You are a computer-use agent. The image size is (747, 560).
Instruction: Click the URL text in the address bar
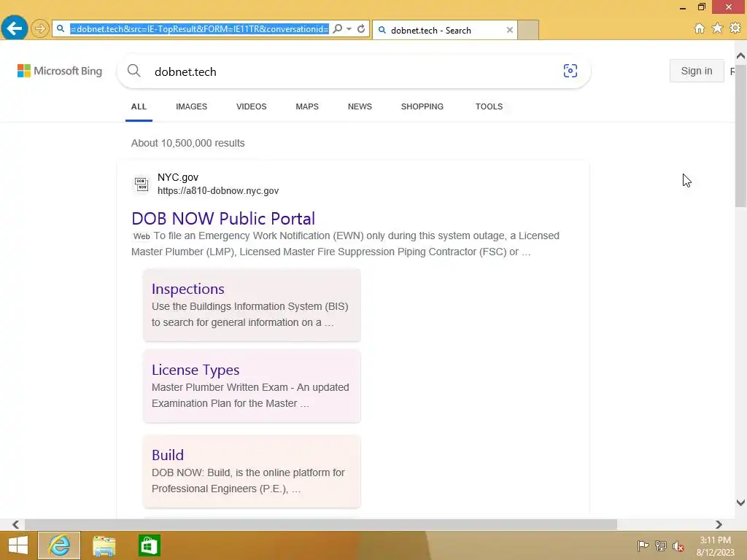point(199,29)
